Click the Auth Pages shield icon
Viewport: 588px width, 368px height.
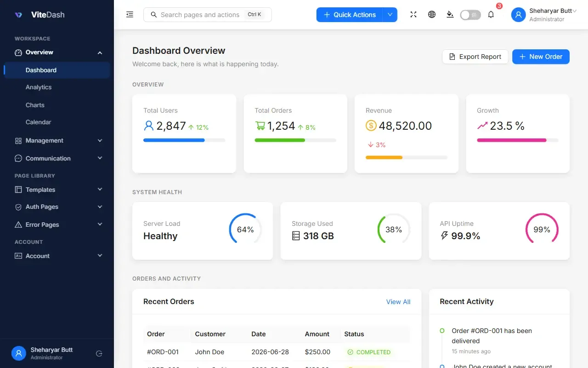[x=18, y=207]
